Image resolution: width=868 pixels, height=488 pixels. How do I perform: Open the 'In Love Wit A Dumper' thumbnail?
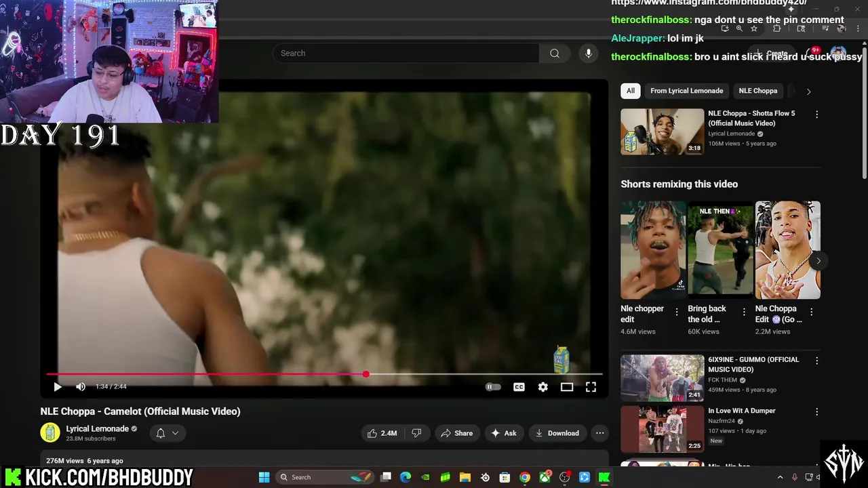[663, 429]
